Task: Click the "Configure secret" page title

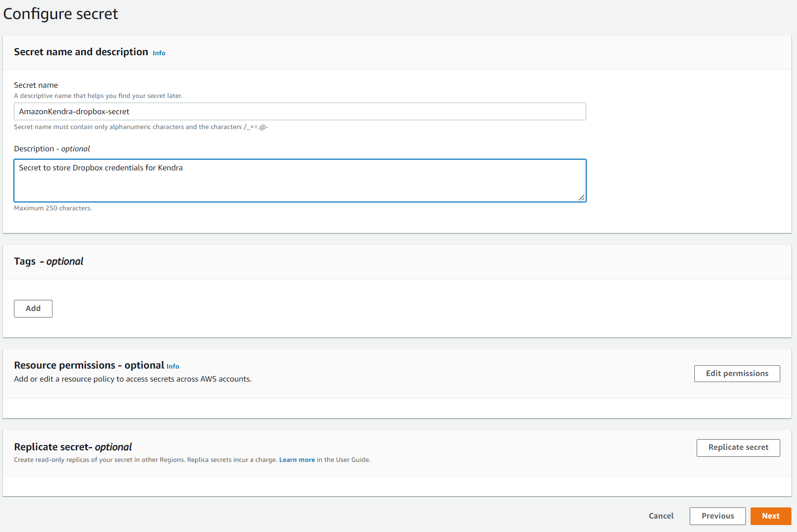Action: pos(61,14)
